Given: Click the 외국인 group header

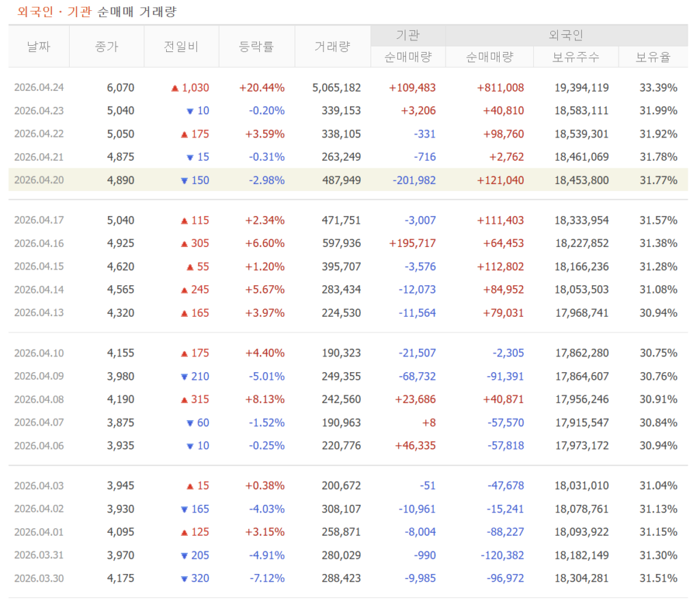Looking at the screenshot, I should tap(566, 36).
